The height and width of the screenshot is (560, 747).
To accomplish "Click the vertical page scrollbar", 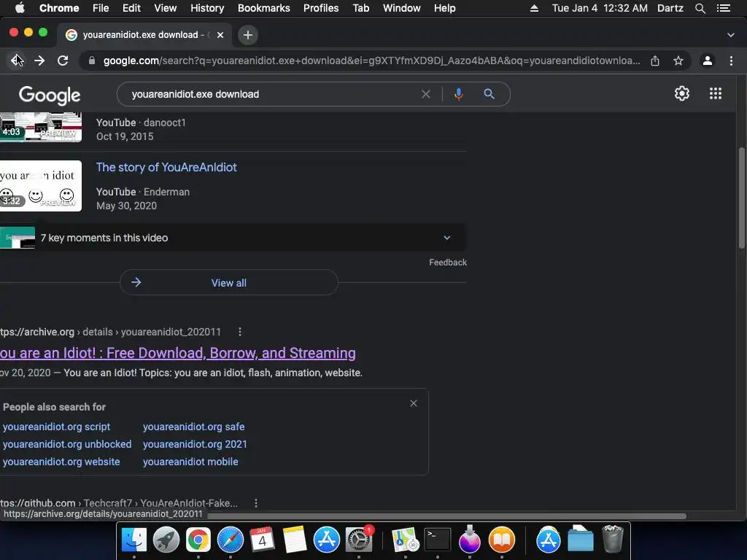I will pyautogui.click(x=741, y=198).
